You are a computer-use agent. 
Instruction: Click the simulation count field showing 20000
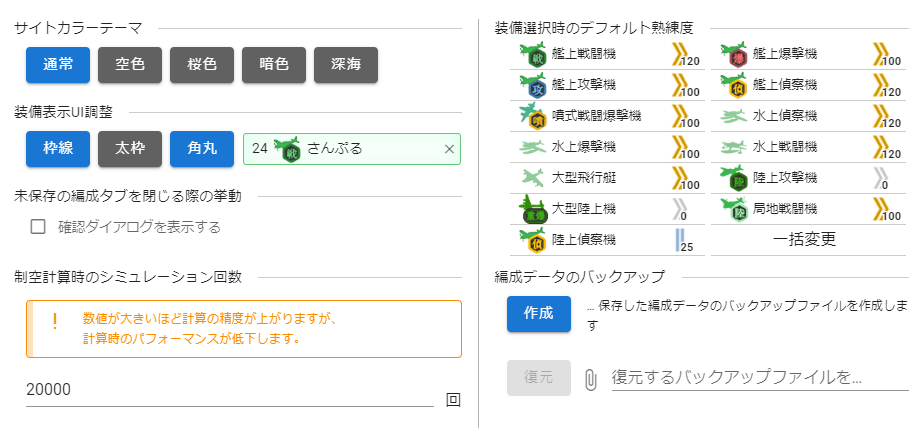pyautogui.click(x=229, y=390)
